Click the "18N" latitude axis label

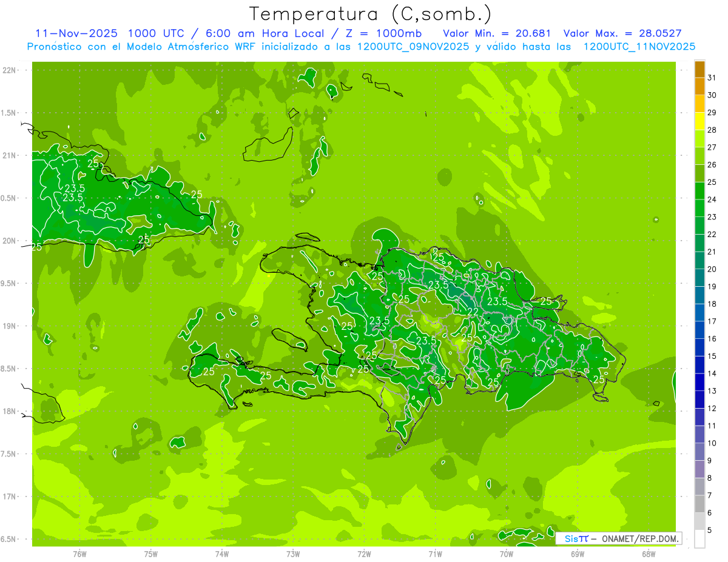(x=10, y=411)
